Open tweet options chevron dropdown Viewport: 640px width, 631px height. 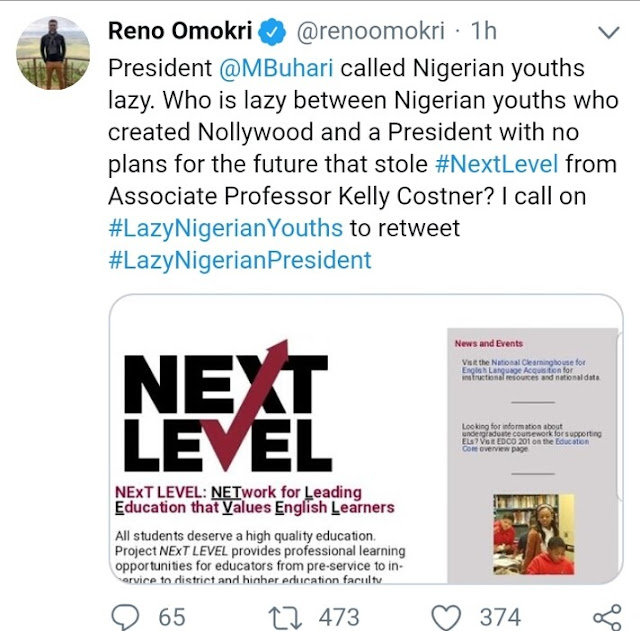[607, 35]
